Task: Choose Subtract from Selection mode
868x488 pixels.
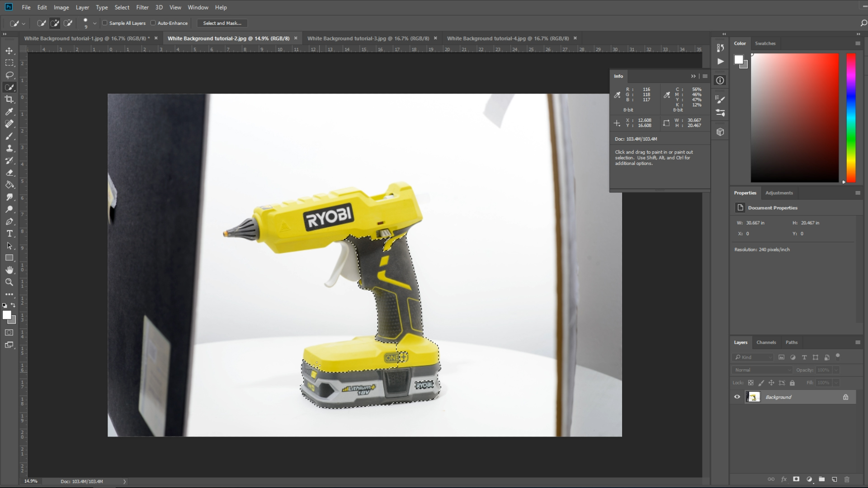Action: coord(68,23)
